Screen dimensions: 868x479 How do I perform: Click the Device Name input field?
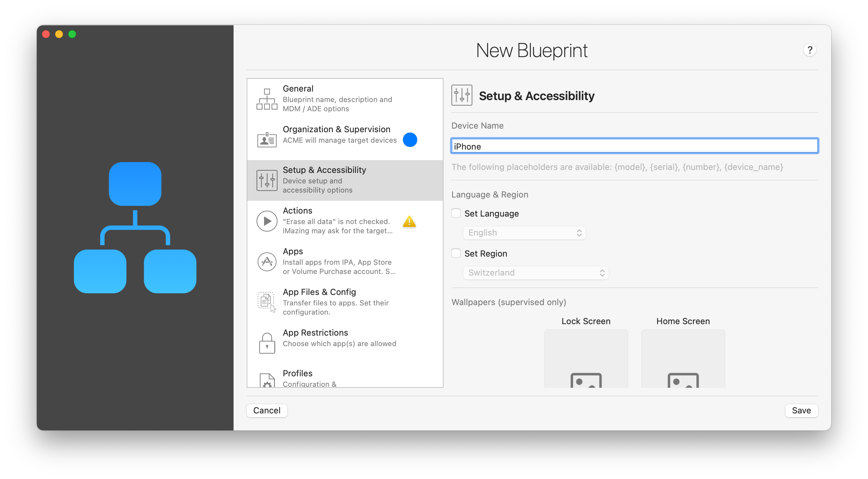pos(634,146)
